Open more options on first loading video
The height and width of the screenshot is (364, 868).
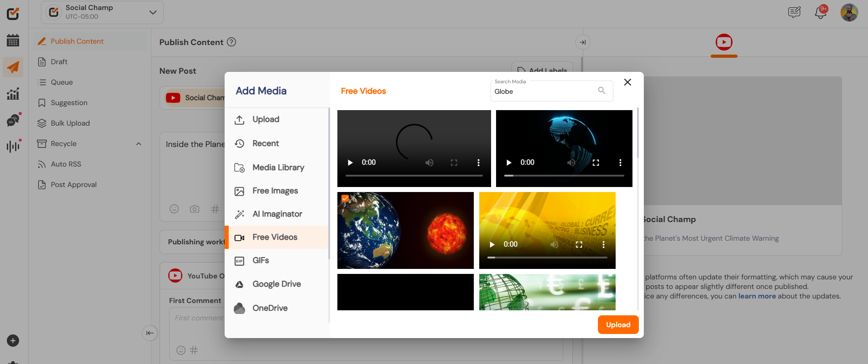coord(478,162)
